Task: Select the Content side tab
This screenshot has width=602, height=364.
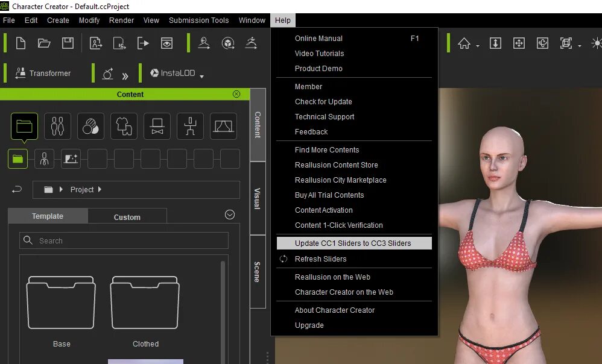Action: click(x=258, y=125)
